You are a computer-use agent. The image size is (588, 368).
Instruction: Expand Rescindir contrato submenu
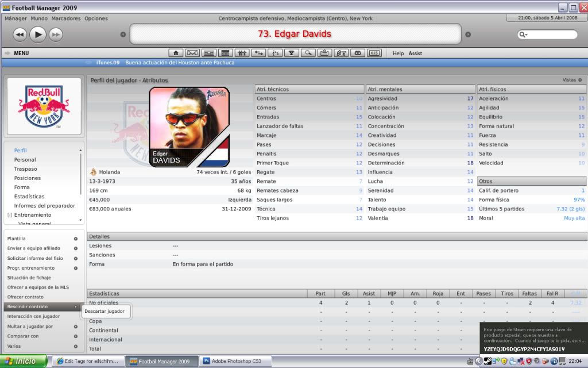tap(76, 307)
